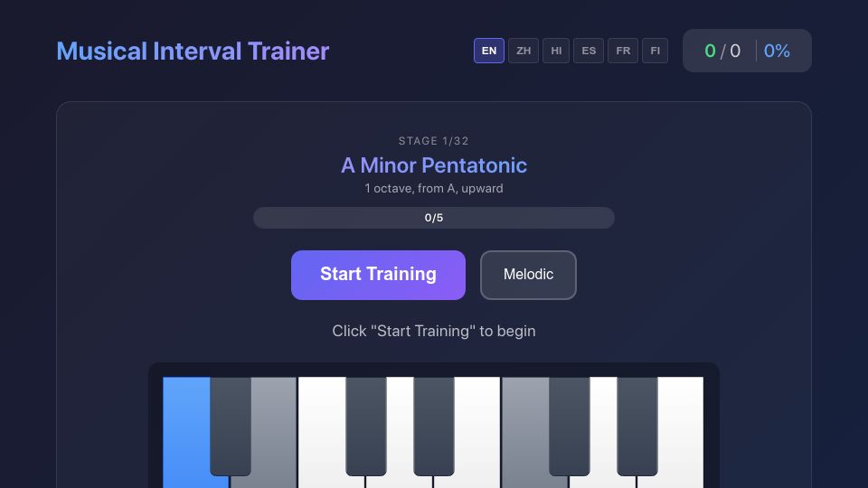Click the 0/5 stage progress bar
868x488 pixels.
point(433,218)
